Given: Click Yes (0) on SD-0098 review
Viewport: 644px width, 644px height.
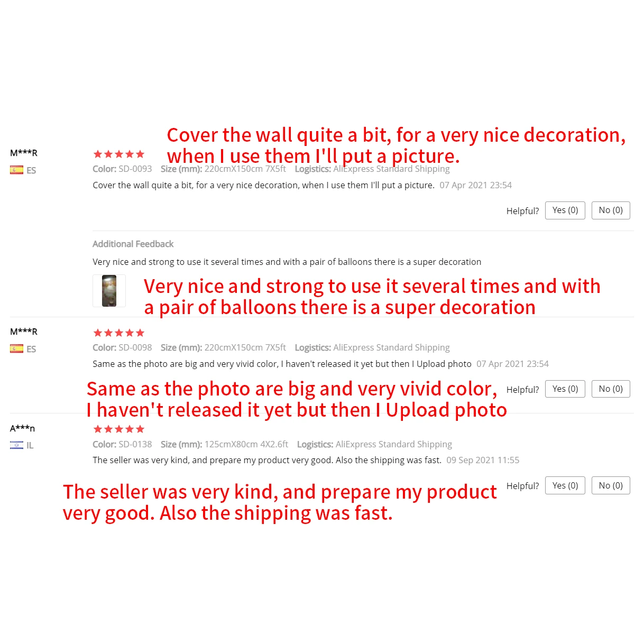Looking at the screenshot, I should tap(565, 389).
